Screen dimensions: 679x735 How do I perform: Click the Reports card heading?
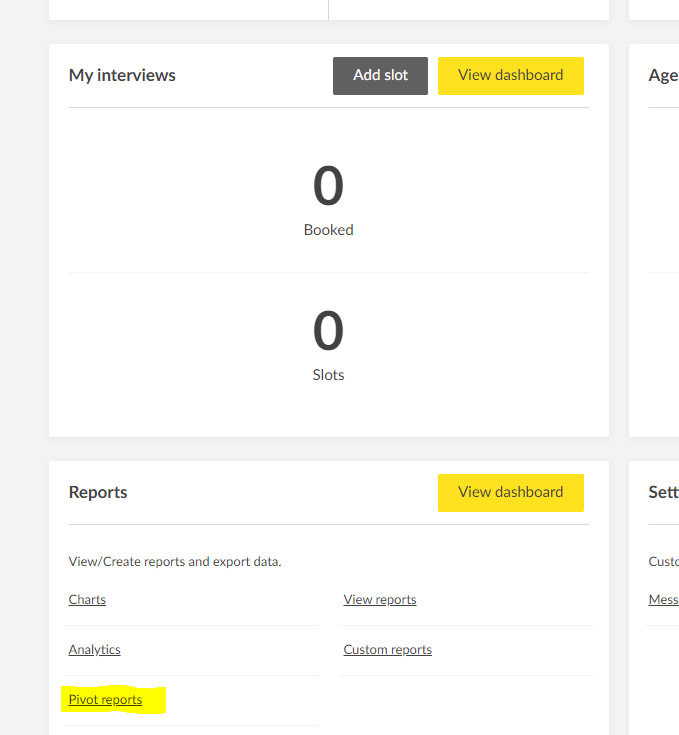click(98, 493)
